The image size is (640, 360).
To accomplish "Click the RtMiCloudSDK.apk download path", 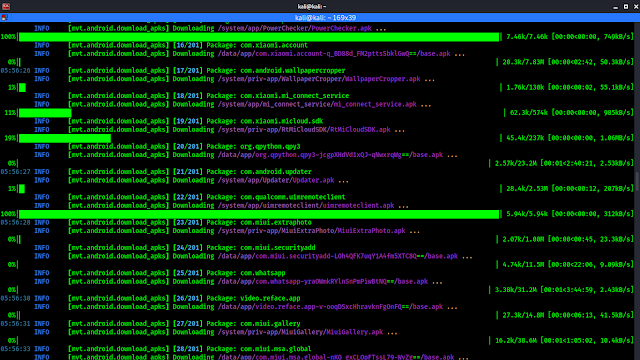I will [304, 130].
